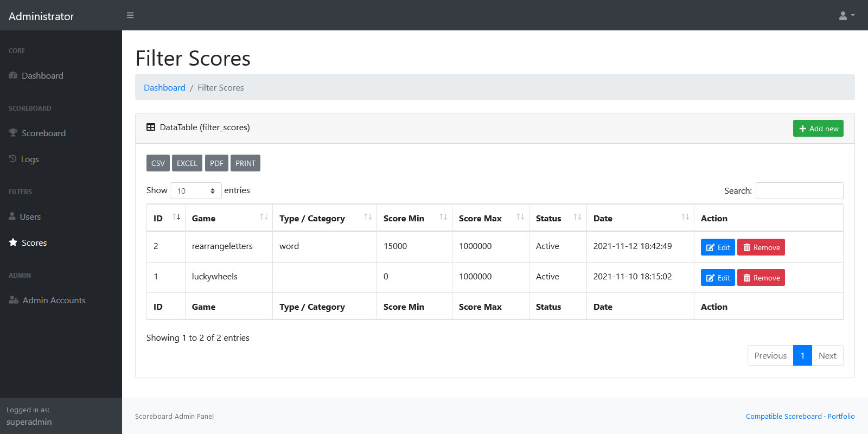Expand the Show entries dropdown
This screenshot has width=868, height=434.
coord(195,191)
